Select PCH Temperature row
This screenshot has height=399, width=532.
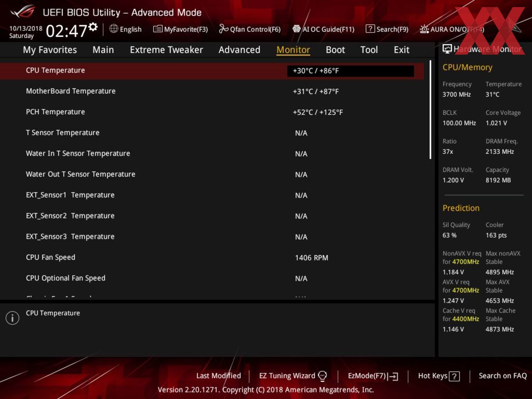pyautogui.click(x=212, y=112)
